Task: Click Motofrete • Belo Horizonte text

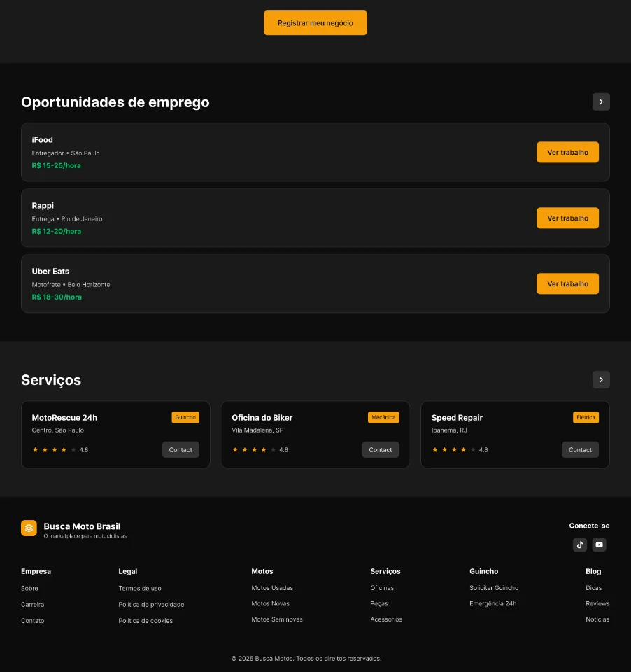Action: [71, 285]
